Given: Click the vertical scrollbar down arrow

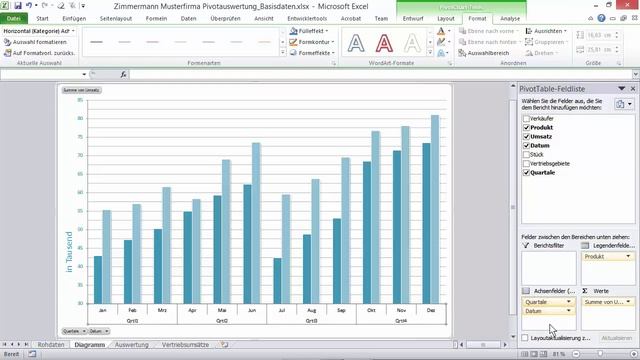Looking at the screenshot, I should coord(513,337).
